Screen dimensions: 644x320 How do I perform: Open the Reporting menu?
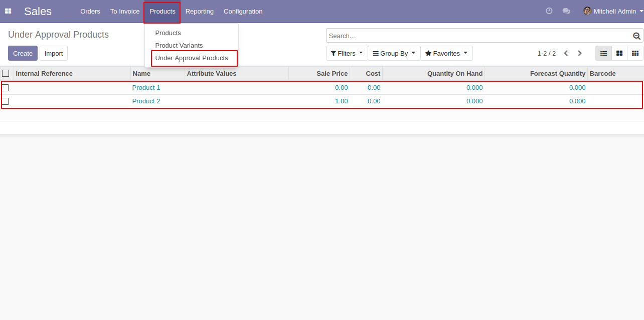coord(200,11)
